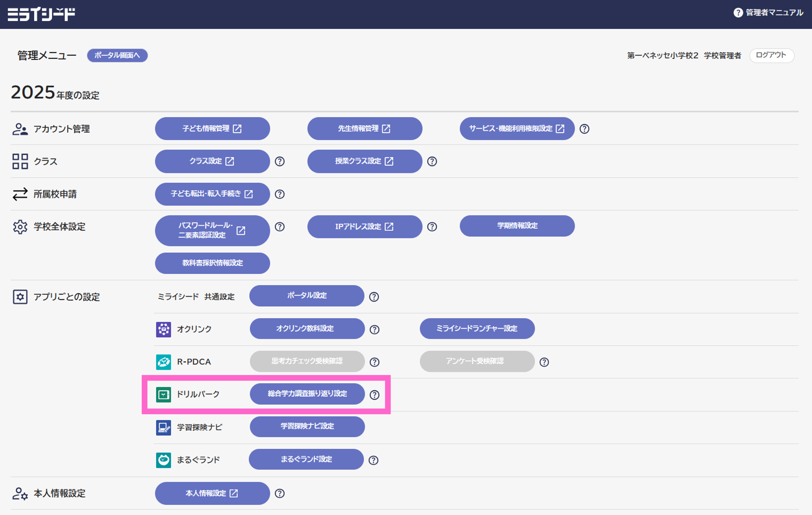The width and height of the screenshot is (812, 515).
Task: Click help icon next to クラス設定 button
Action: (x=280, y=161)
